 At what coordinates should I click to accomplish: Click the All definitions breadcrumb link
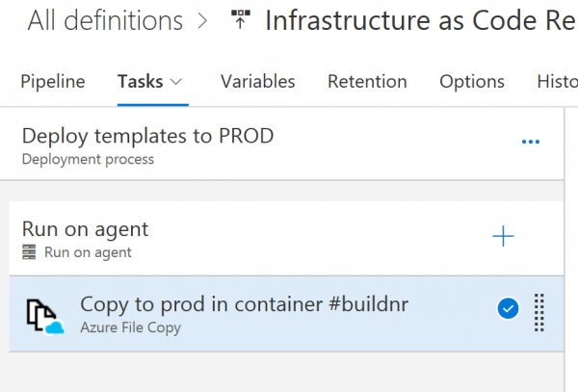105,20
